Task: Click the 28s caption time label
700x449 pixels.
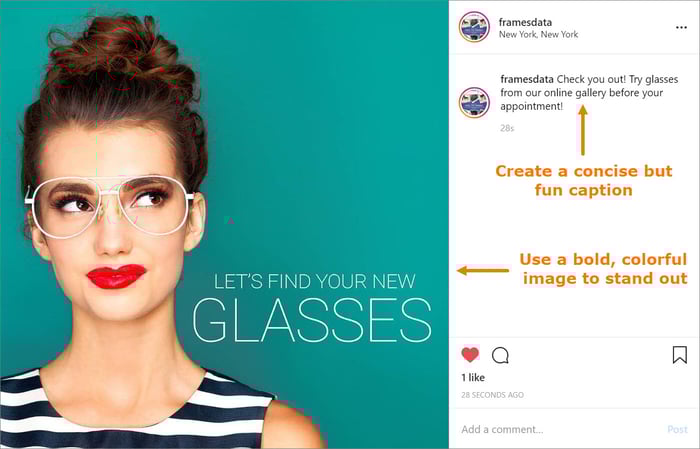Action: click(507, 128)
